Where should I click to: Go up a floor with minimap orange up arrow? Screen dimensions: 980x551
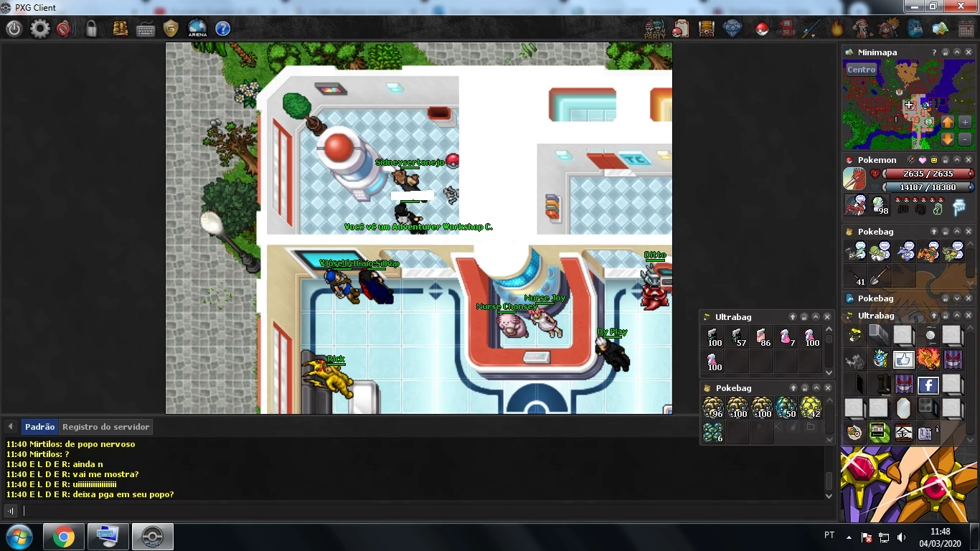point(948,122)
